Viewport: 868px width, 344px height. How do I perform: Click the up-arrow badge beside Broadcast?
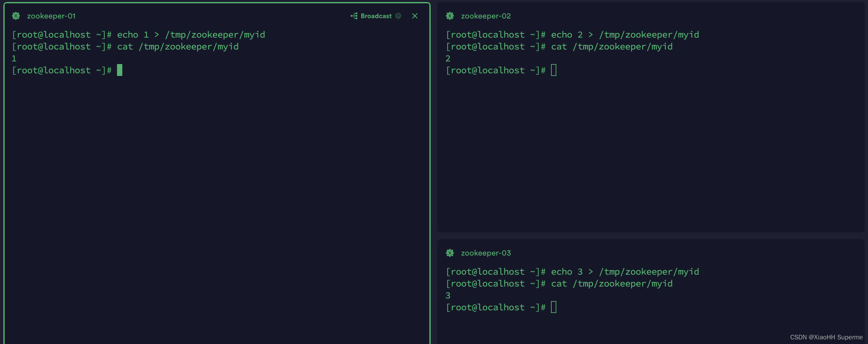398,16
